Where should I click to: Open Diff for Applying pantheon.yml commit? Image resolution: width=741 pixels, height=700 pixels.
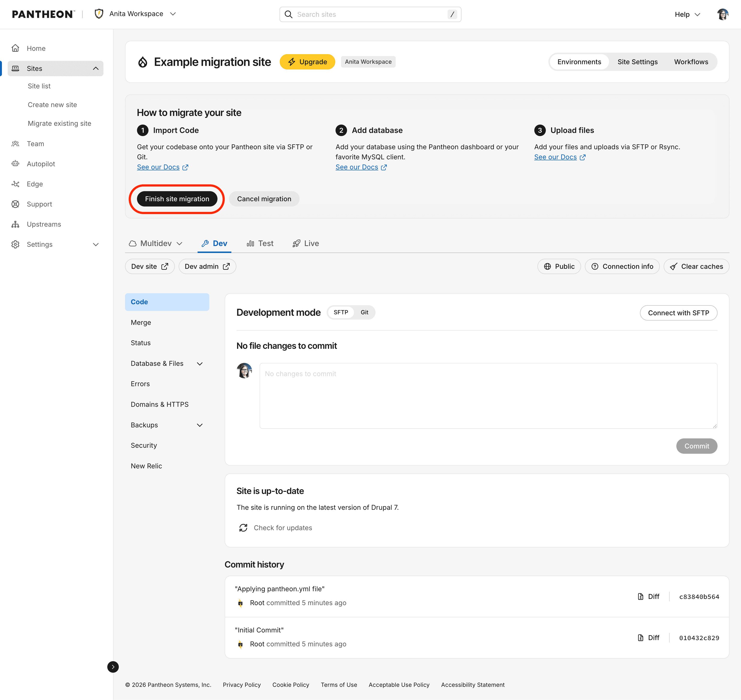point(649,597)
